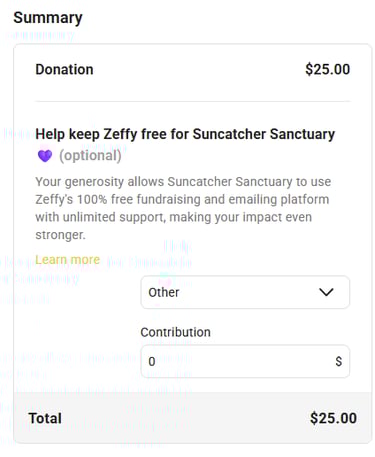Click the 0 value in Contribution box
Viewport: 375px width, 457px height.
(x=152, y=361)
